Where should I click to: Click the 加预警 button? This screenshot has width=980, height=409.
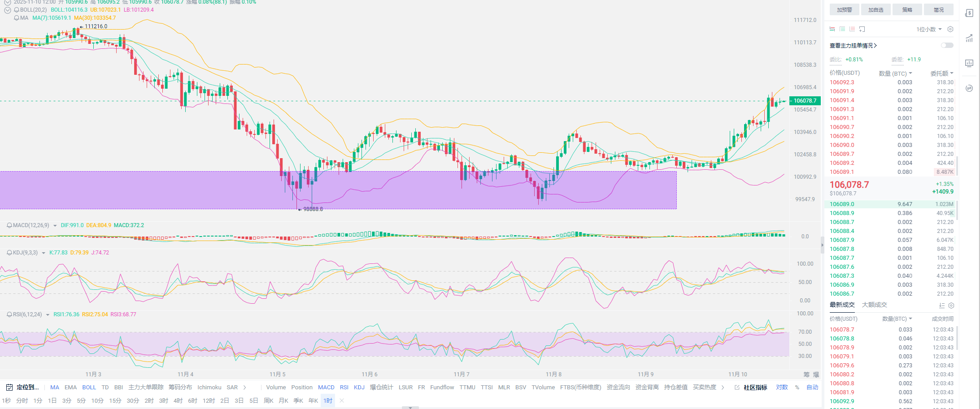tap(844, 10)
